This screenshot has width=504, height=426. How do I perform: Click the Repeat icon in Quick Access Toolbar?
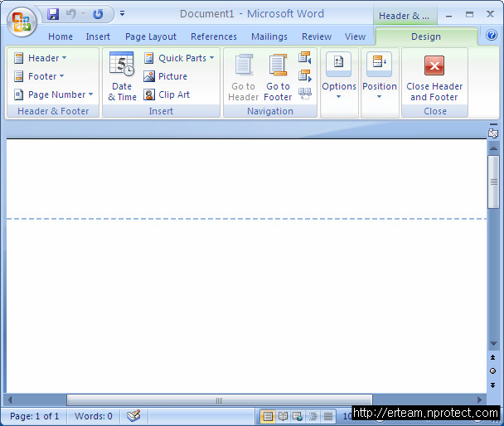pyautogui.click(x=98, y=14)
